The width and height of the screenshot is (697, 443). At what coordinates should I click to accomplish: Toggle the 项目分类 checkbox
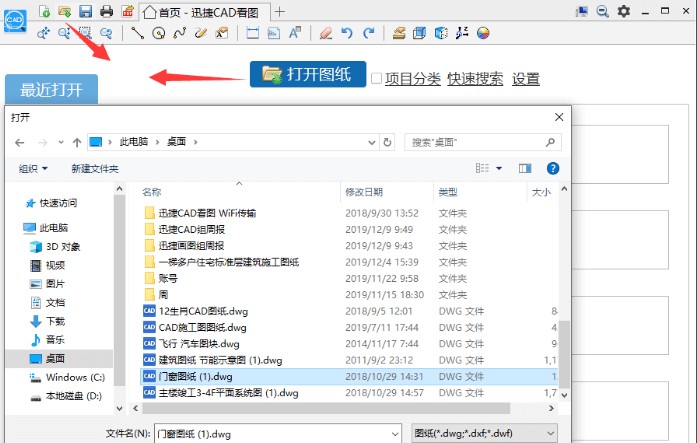(x=376, y=79)
